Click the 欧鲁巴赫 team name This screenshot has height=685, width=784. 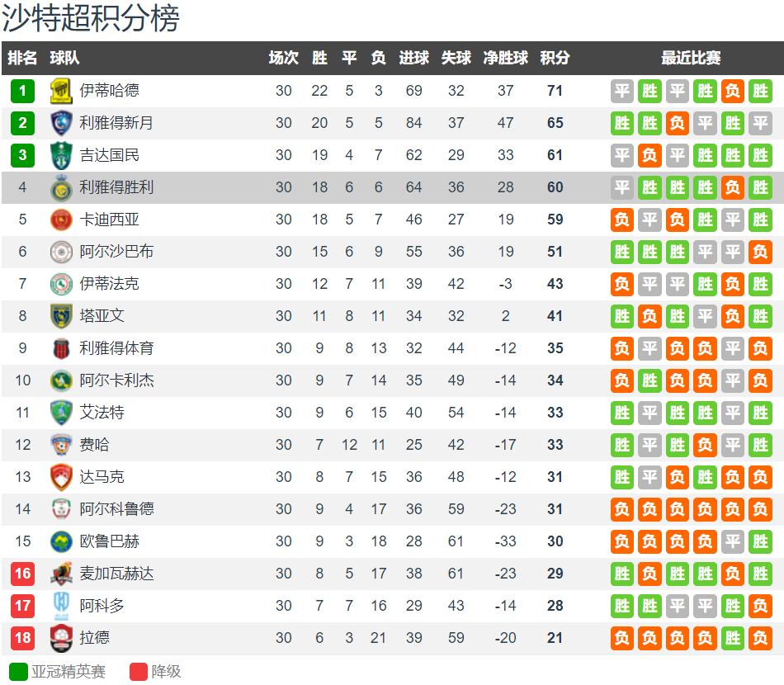point(109,541)
